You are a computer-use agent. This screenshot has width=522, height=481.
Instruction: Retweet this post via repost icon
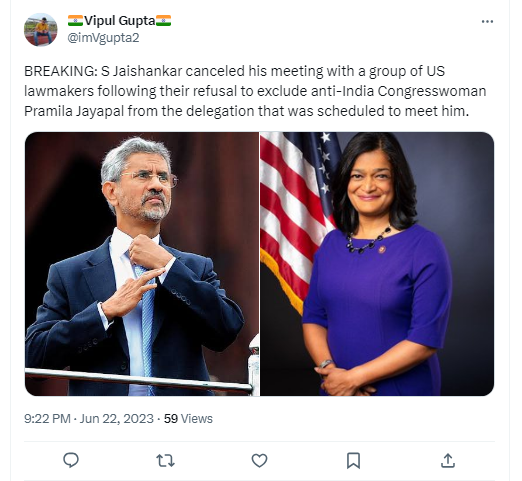(x=165, y=460)
